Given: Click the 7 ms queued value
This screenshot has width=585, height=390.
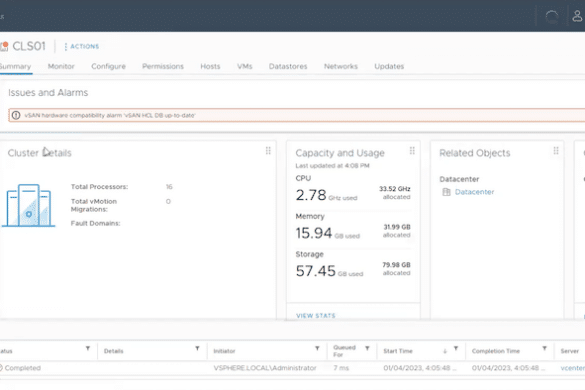Looking at the screenshot, I should pos(341,368).
